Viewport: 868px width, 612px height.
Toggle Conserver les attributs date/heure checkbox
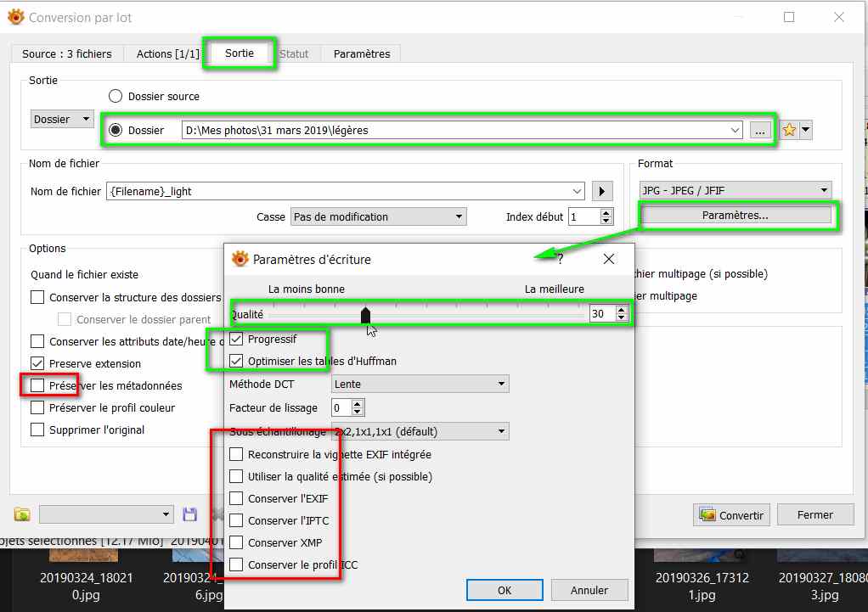click(x=37, y=341)
